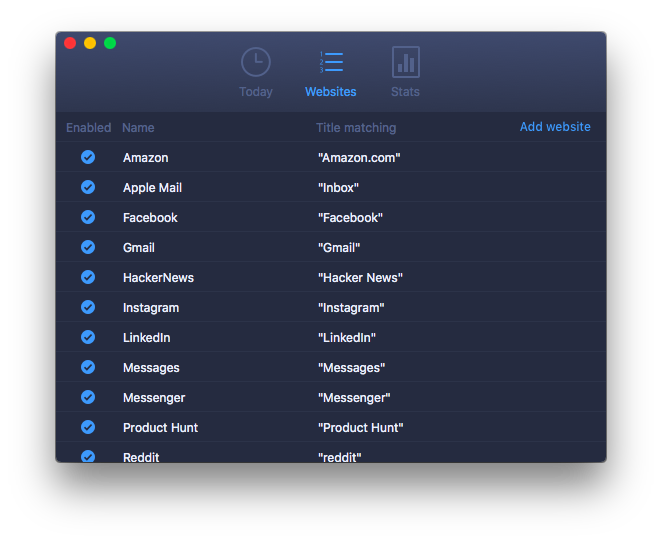Disable the Amazon website checkbox

tap(88, 157)
